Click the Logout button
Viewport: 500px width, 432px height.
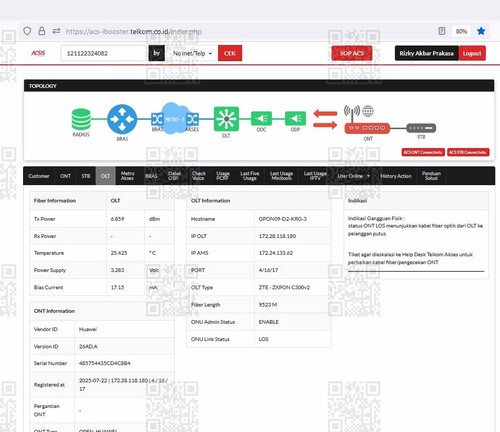pos(472,53)
